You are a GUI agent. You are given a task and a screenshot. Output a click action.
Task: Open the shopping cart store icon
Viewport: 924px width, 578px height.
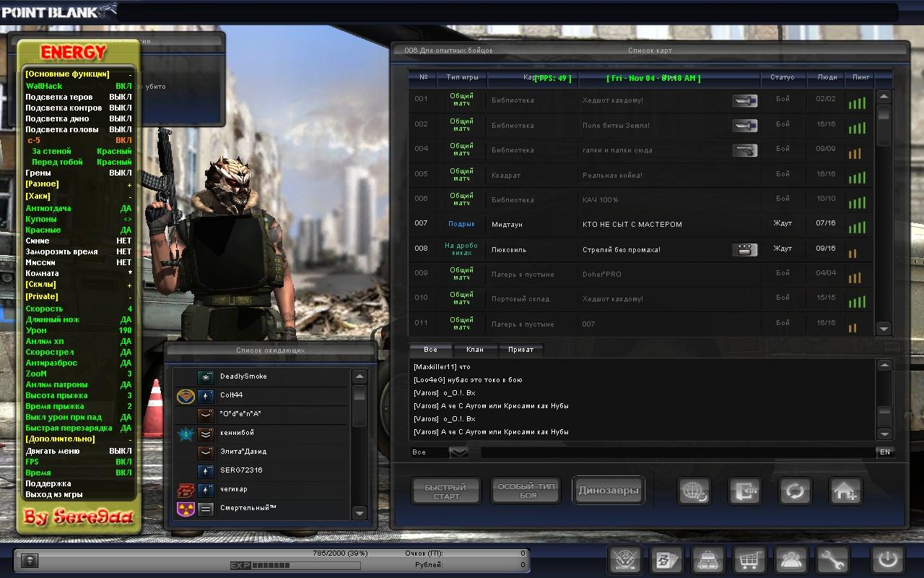pos(750,561)
